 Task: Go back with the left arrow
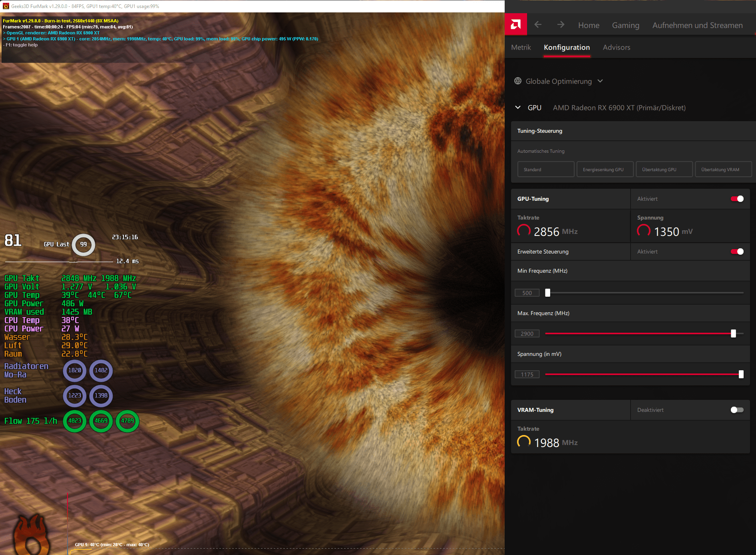pos(538,25)
